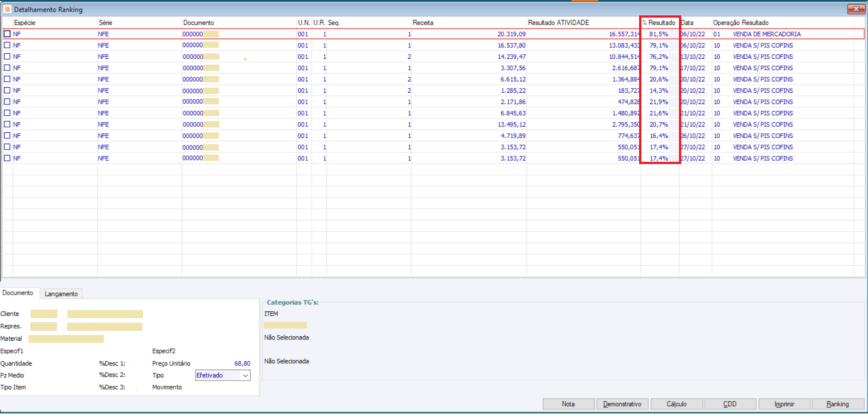Screen dimensions: 868x414
Task: Switch to the Documento tab
Action: click(18, 293)
